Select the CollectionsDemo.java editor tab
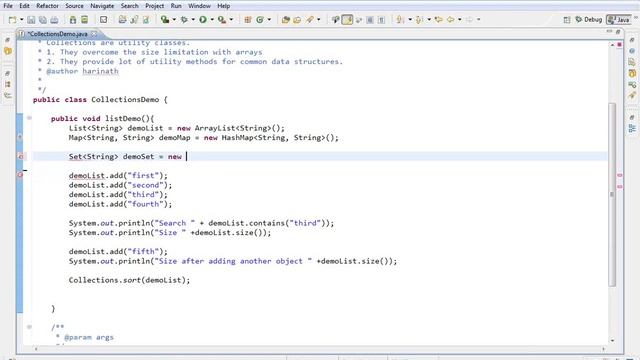Viewport: 640px width, 360px height. click(x=57, y=34)
